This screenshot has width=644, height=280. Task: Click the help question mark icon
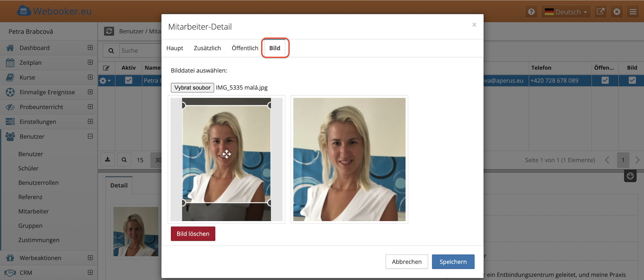[x=531, y=12]
